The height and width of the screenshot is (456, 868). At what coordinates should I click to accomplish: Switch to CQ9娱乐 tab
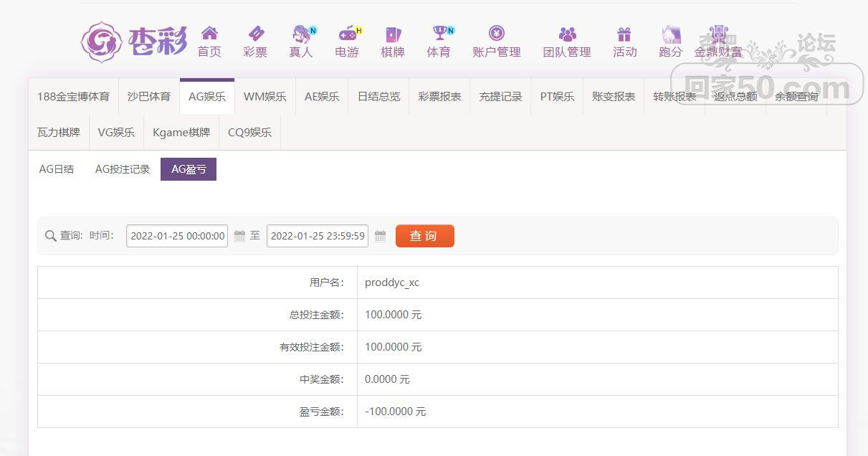click(x=249, y=132)
